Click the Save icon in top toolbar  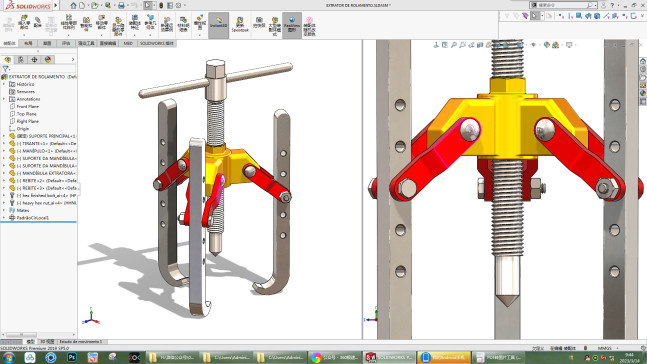point(108,5)
